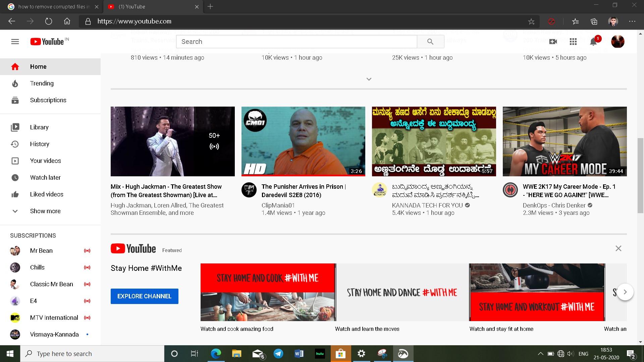This screenshot has height=362, width=644.
Task: Expand the section with the down chevron
Action: [369, 79]
